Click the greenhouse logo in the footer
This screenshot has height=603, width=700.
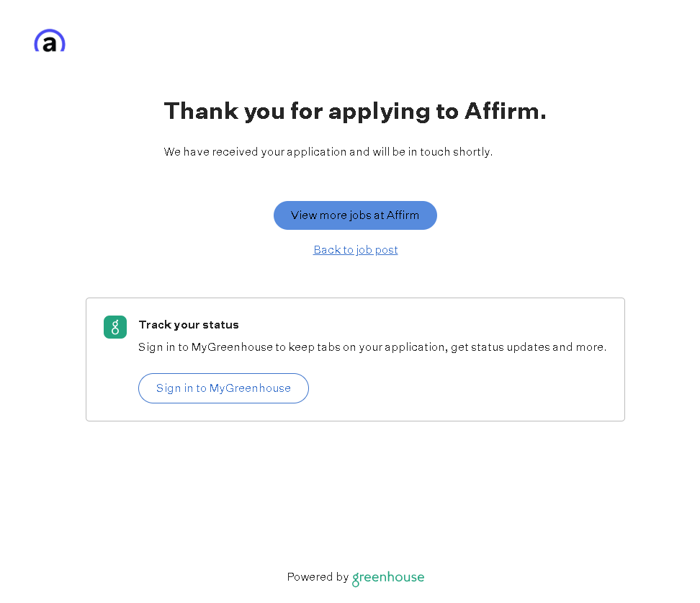click(388, 578)
